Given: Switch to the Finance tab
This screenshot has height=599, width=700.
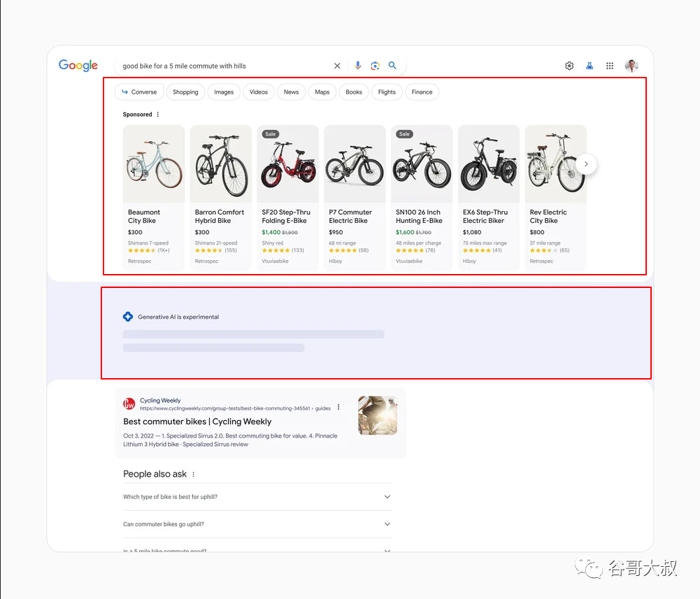Looking at the screenshot, I should [x=422, y=92].
